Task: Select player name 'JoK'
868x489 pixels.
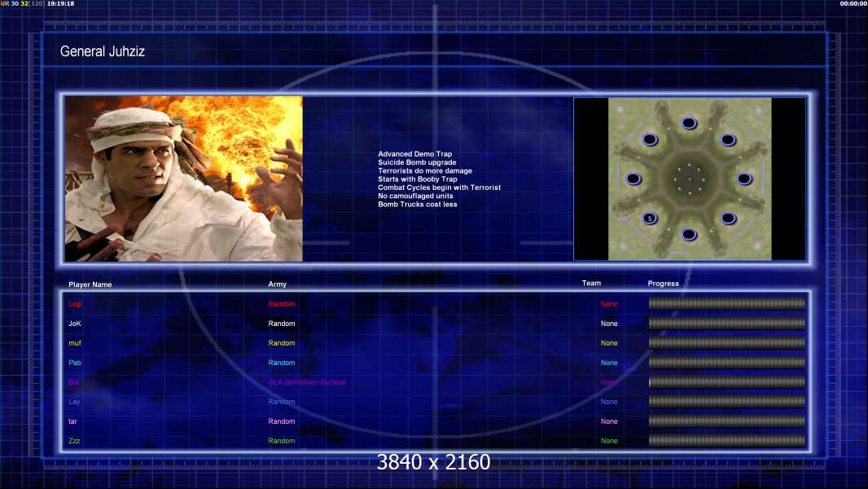Action: 75,324
